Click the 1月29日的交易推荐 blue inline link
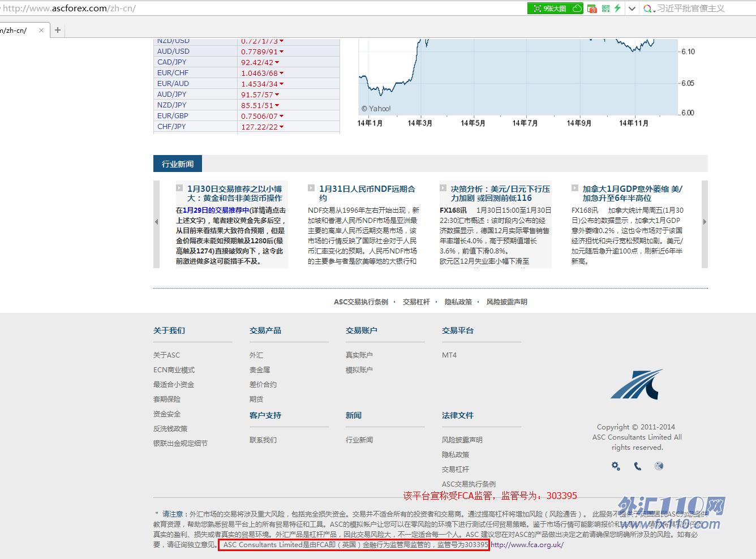This screenshot has height=559, width=756. tap(216, 210)
